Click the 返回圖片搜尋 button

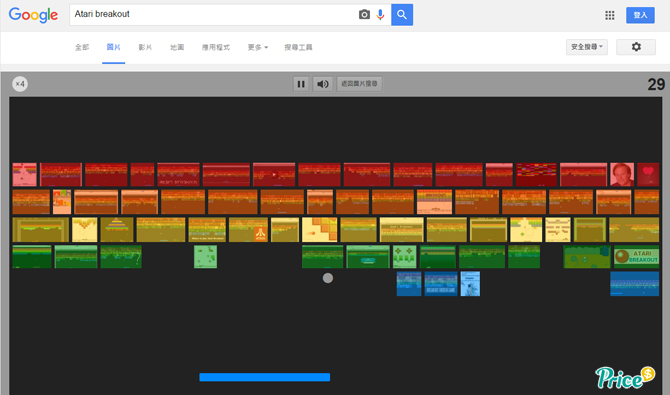[359, 84]
